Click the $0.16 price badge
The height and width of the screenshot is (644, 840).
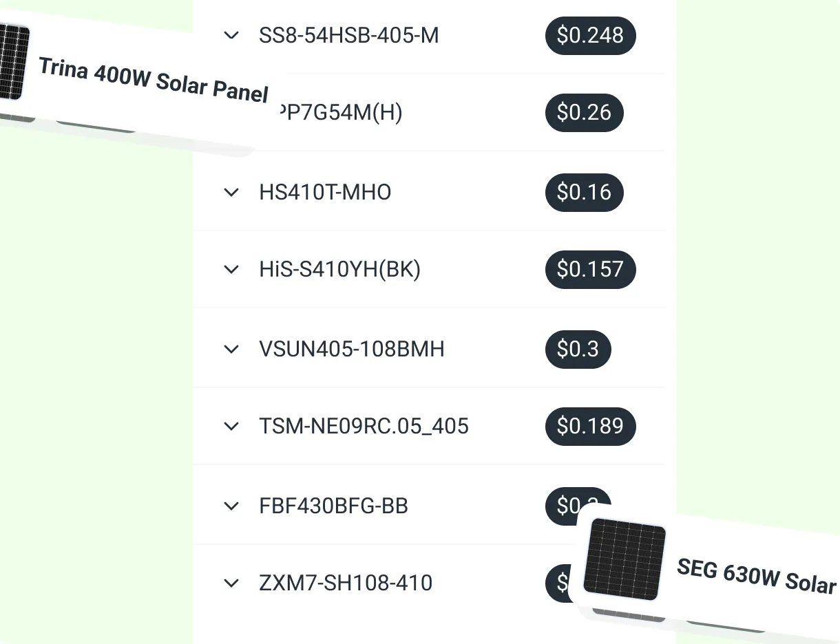tap(584, 192)
